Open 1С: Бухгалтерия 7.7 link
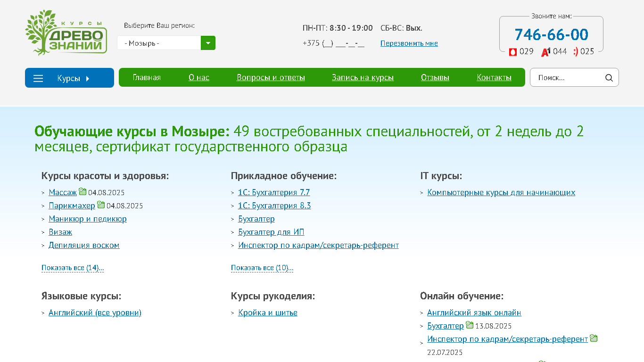Screen dimensions: 644x362 pyautogui.click(x=274, y=192)
